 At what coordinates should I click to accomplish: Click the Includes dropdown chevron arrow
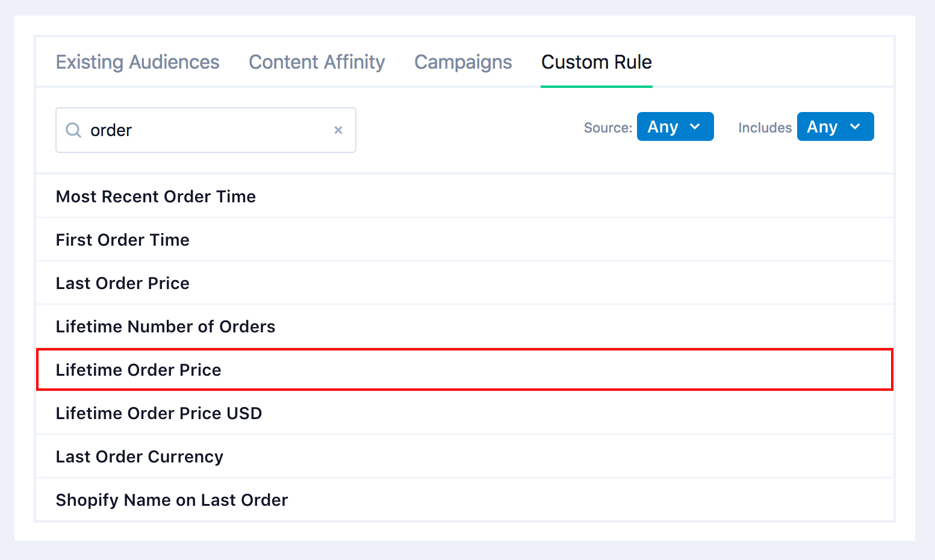855,126
